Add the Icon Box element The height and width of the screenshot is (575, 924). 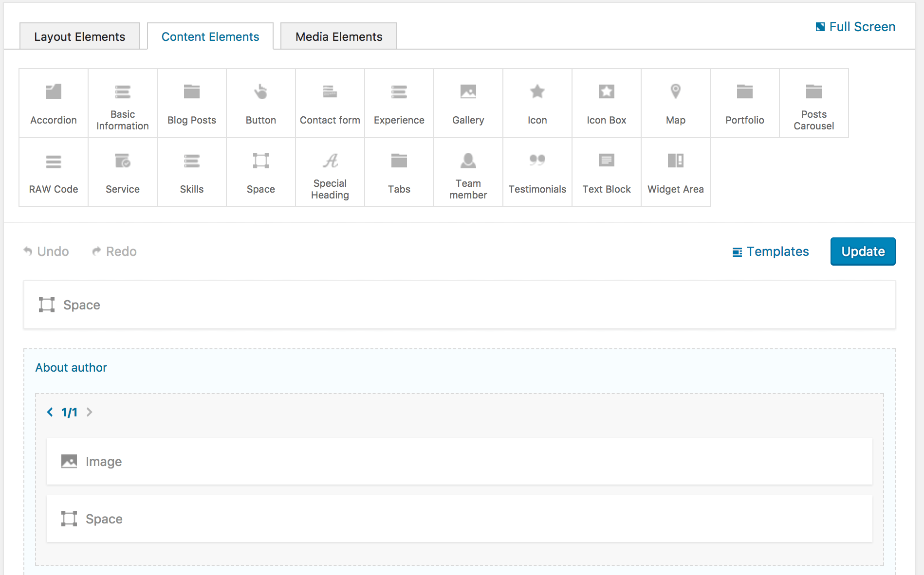(x=606, y=103)
